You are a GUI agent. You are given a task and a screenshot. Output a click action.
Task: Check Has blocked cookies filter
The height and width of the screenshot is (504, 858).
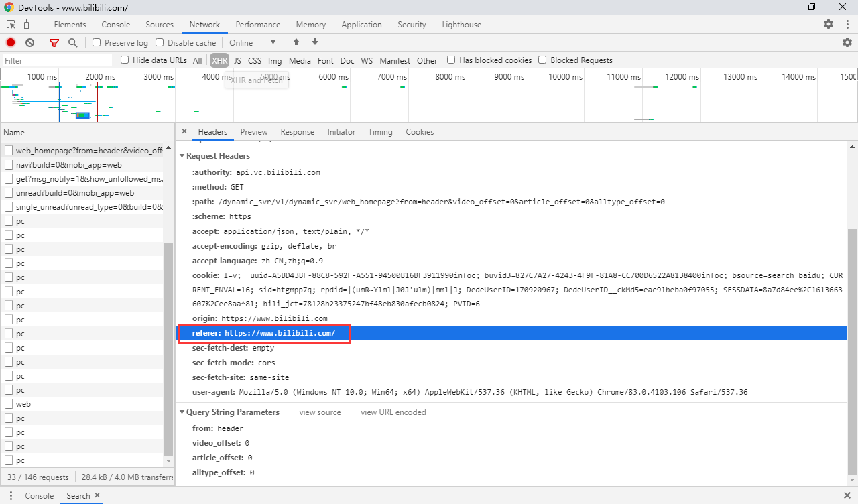tap(451, 60)
